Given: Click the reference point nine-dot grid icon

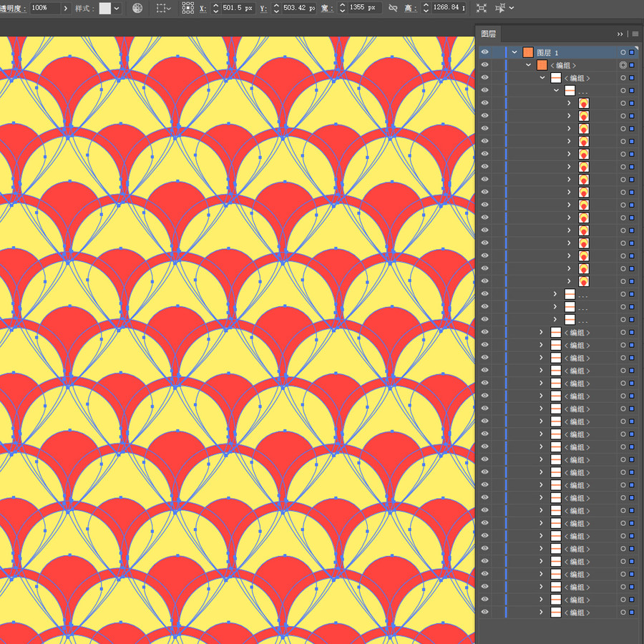Looking at the screenshot, I should (x=187, y=8).
